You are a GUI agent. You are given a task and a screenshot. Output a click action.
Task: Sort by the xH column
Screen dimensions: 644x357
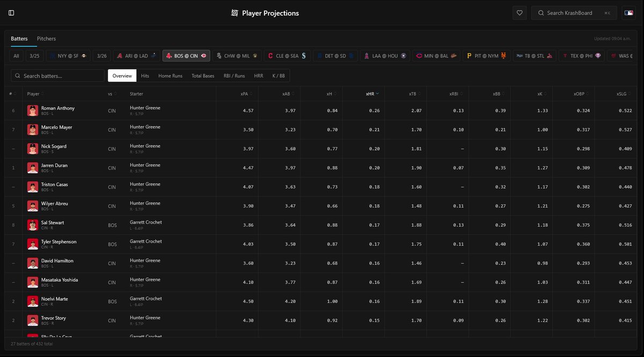pos(332,94)
